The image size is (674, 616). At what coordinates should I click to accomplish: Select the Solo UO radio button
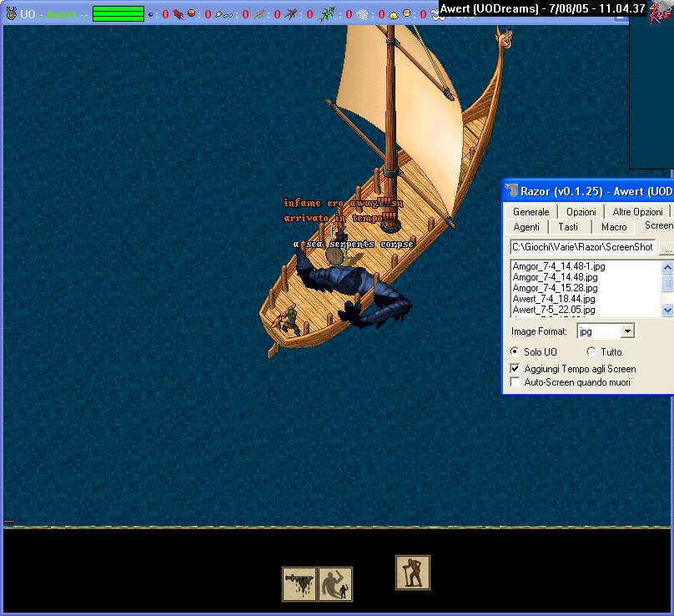point(515,352)
